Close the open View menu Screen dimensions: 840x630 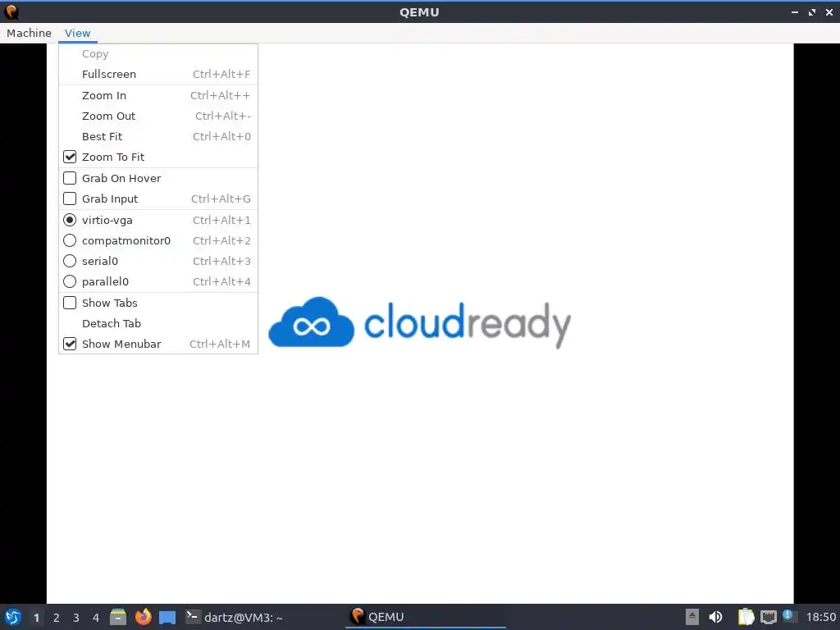tap(78, 33)
